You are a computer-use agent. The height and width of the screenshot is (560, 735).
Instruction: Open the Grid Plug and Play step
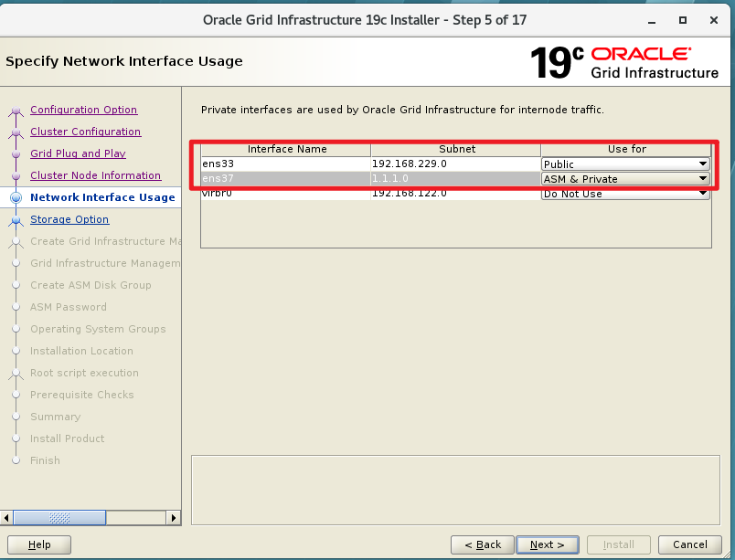78,153
